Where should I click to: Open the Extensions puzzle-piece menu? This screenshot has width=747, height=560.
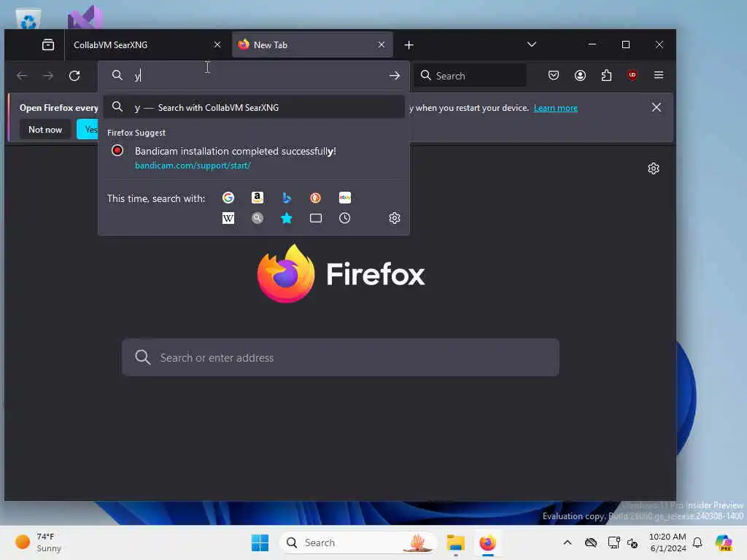606,75
